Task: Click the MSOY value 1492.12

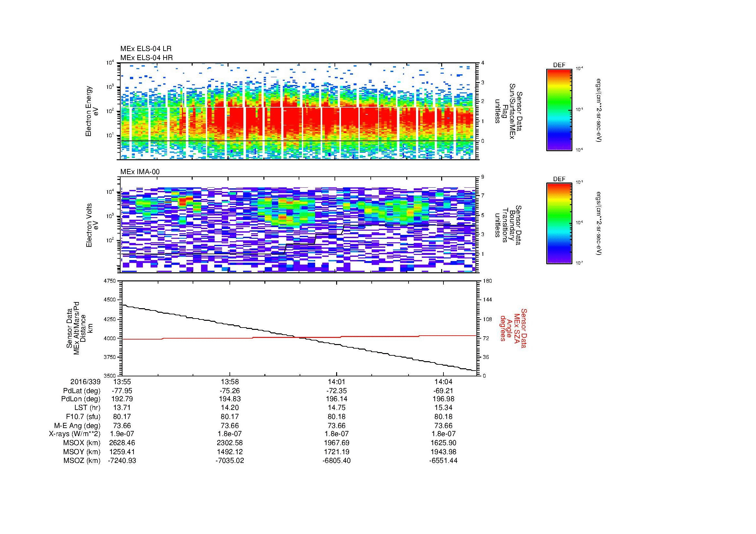Action: point(229,452)
